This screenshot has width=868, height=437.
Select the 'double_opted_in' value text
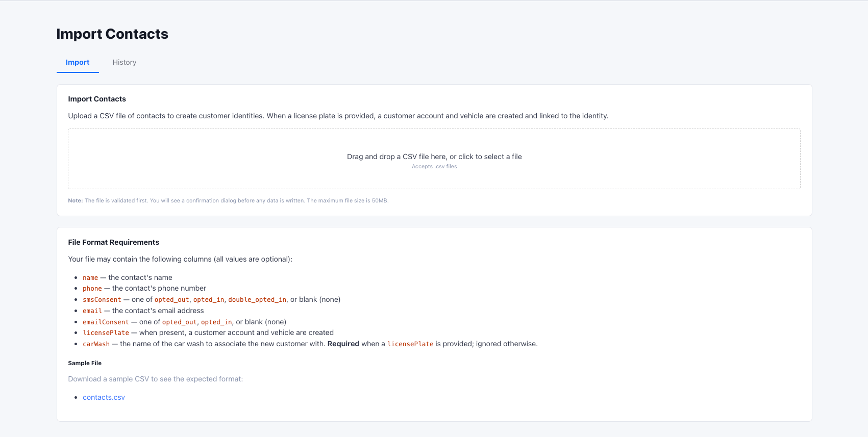(257, 300)
